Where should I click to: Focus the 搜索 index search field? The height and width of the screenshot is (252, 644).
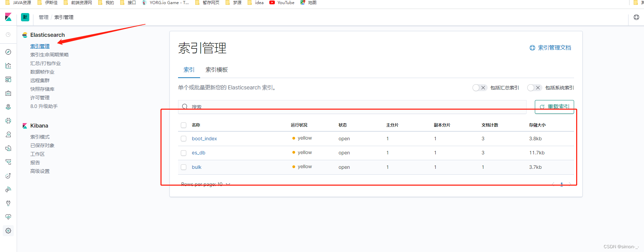point(352,107)
